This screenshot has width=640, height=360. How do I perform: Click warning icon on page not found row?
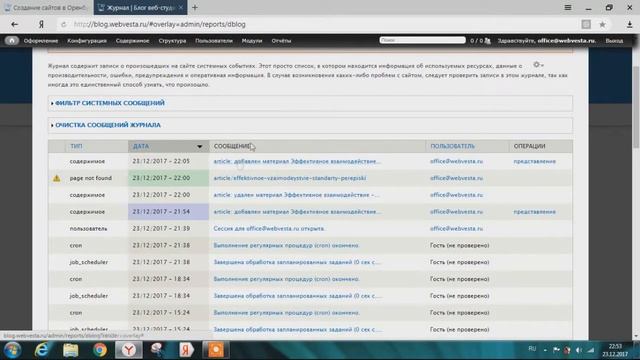(56, 178)
